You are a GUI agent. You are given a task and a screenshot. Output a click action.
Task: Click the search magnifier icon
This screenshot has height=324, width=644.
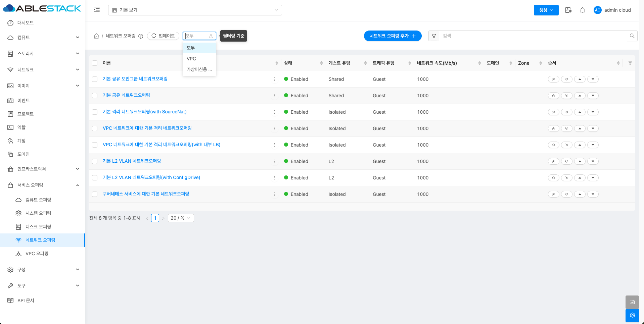click(x=632, y=36)
